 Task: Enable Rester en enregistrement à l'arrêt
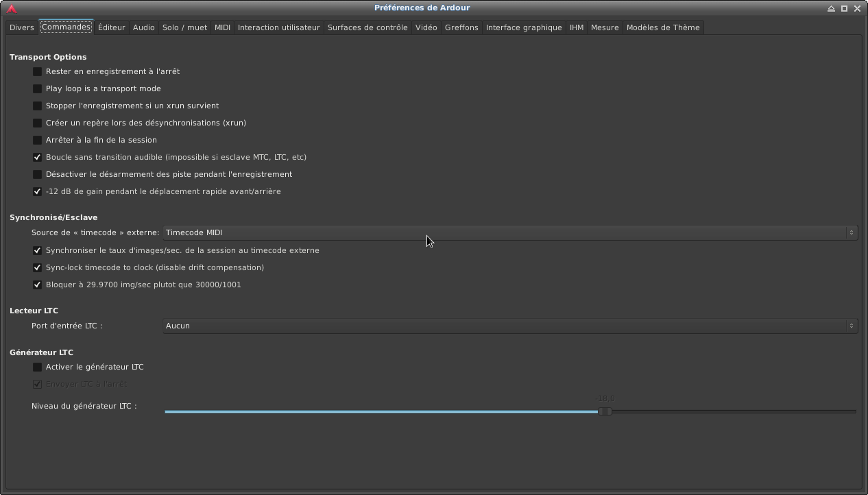pos(38,71)
